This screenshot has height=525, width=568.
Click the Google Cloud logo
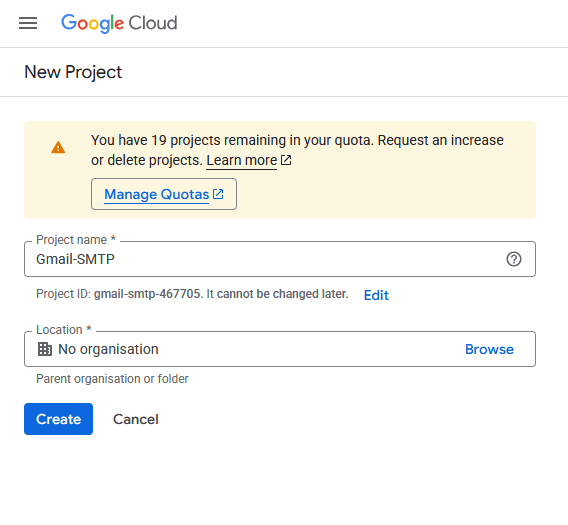(119, 23)
